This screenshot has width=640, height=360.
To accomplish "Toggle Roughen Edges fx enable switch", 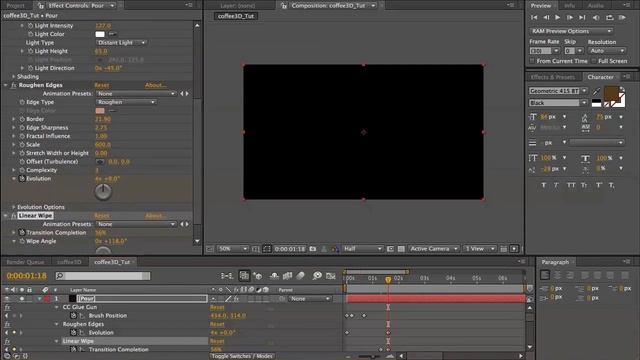I will 13,85.
